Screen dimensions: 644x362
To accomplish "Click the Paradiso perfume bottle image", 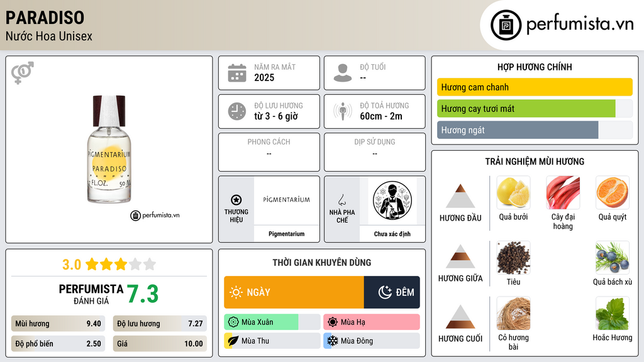I will pyautogui.click(x=109, y=150).
